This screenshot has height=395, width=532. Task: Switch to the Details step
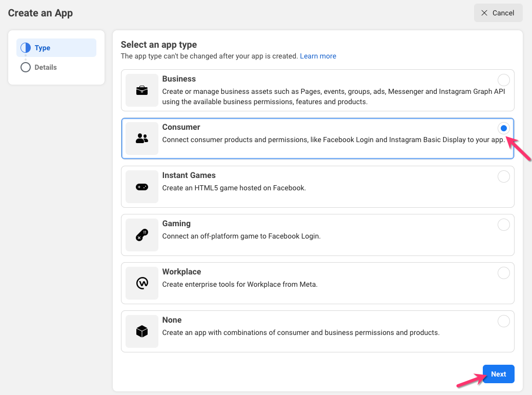pos(46,67)
